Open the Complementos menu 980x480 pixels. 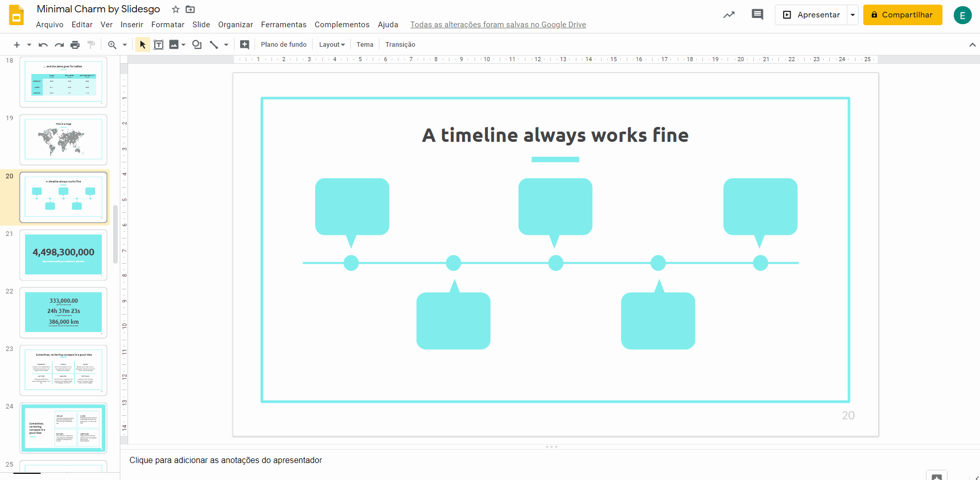click(x=342, y=25)
